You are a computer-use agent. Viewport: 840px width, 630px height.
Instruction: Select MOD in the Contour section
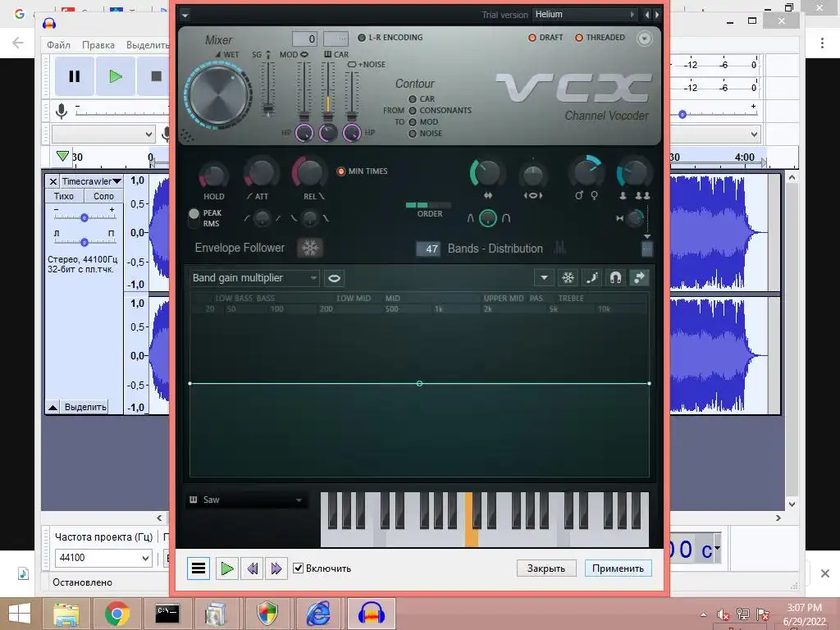423,122
